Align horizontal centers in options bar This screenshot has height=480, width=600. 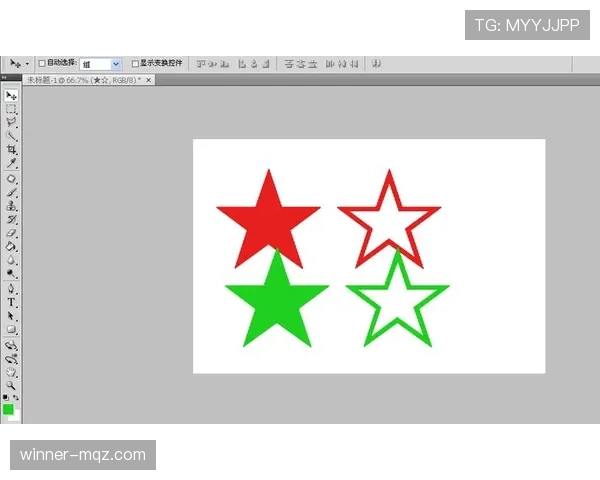point(254,64)
